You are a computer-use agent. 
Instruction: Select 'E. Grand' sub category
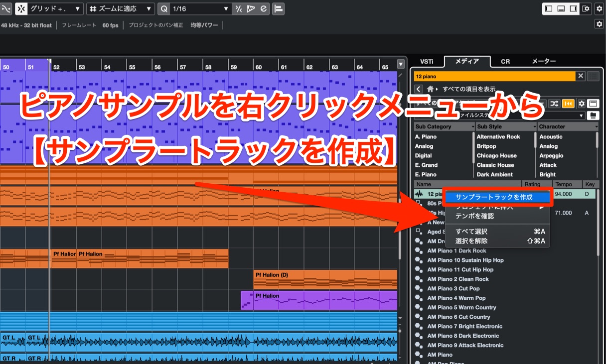(x=426, y=165)
